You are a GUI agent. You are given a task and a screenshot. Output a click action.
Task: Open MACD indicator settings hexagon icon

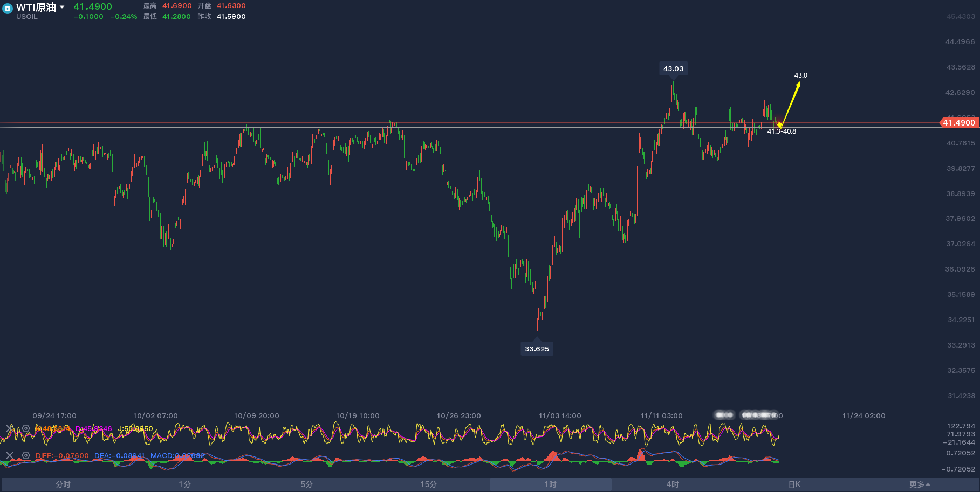click(25, 455)
